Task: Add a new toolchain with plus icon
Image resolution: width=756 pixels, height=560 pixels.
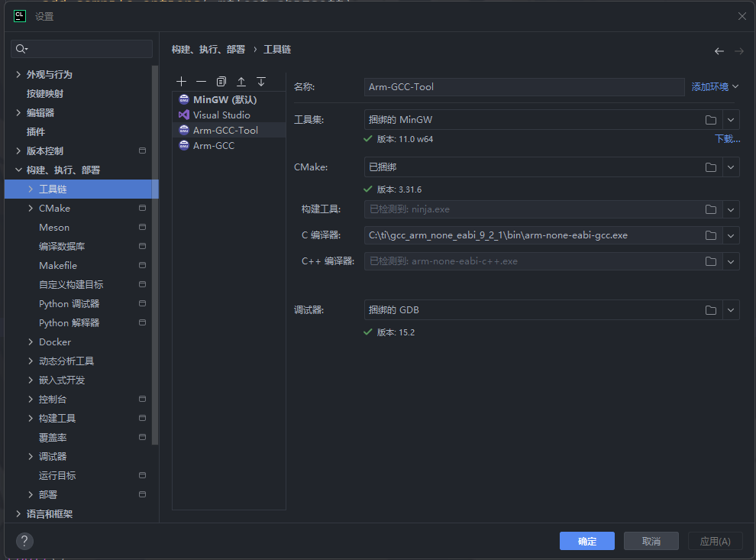Action: (181, 82)
